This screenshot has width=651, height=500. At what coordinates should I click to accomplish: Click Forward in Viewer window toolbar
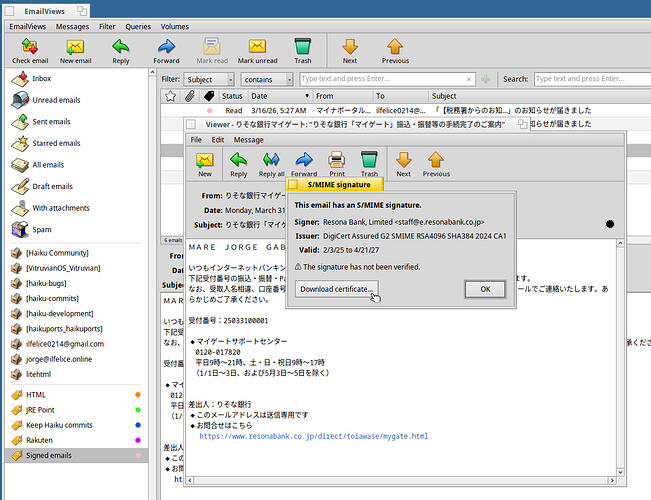(x=304, y=164)
